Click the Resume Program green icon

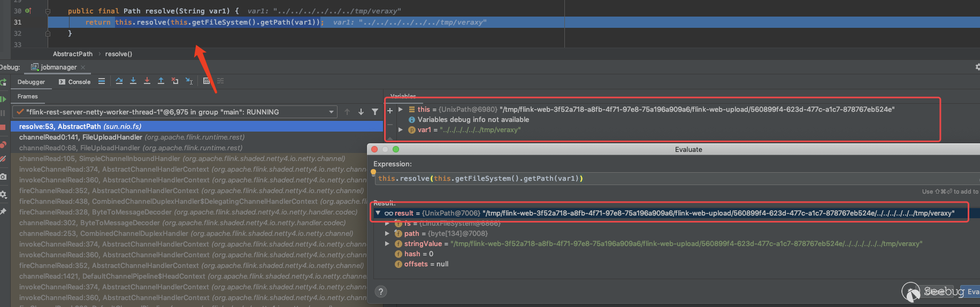(x=3, y=99)
